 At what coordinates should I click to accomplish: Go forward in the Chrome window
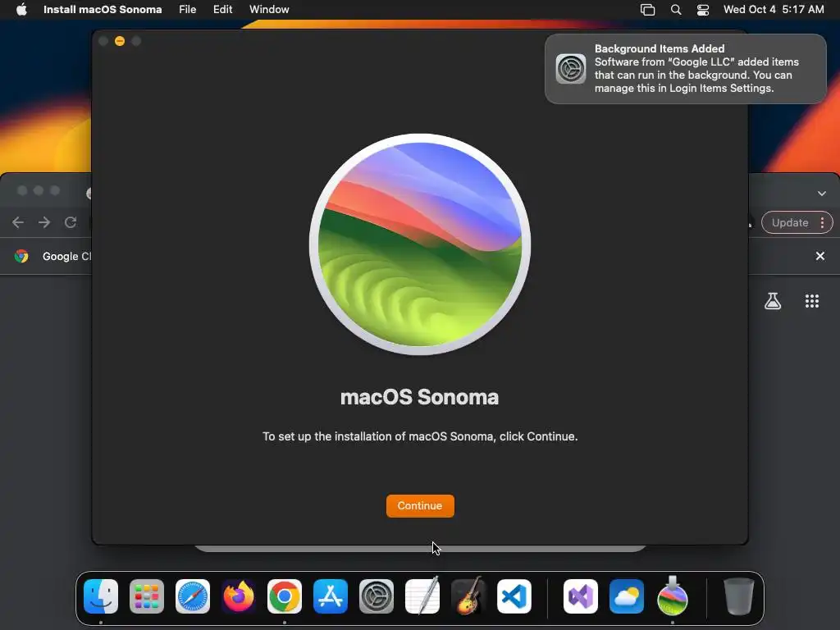[44, 222]
